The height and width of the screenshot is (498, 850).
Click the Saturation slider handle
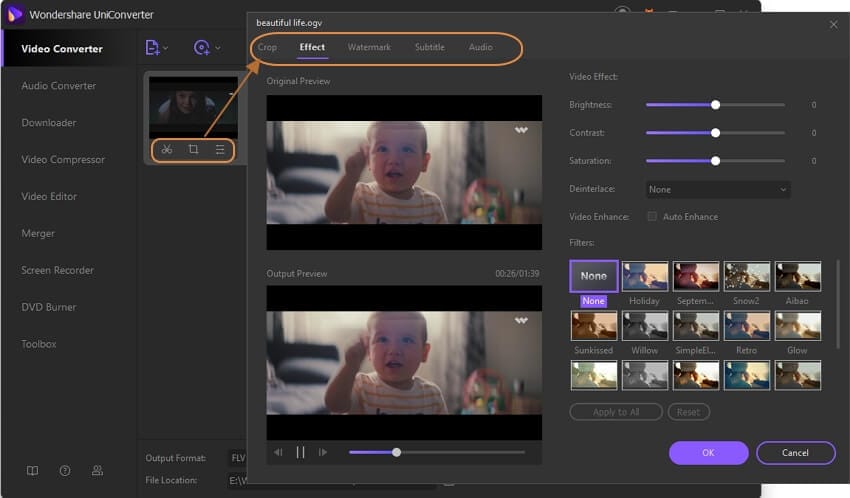[x=716, y=161]
